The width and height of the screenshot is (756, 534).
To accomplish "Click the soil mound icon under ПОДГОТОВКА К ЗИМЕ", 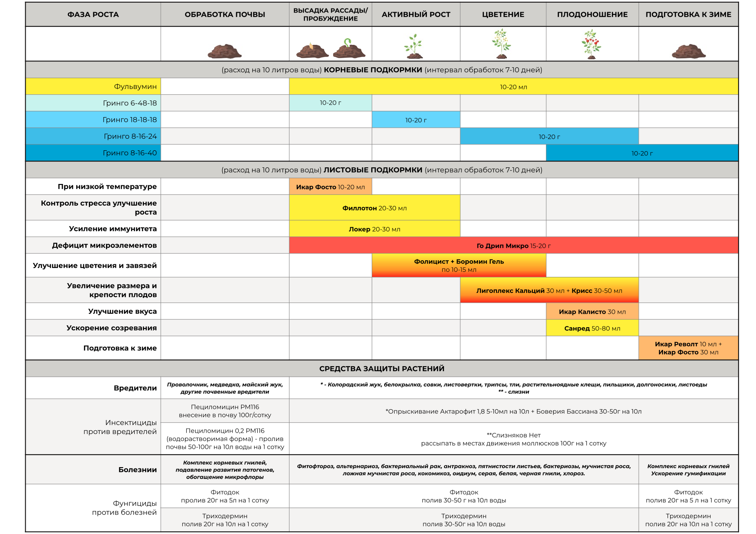I will coord(689,51).
